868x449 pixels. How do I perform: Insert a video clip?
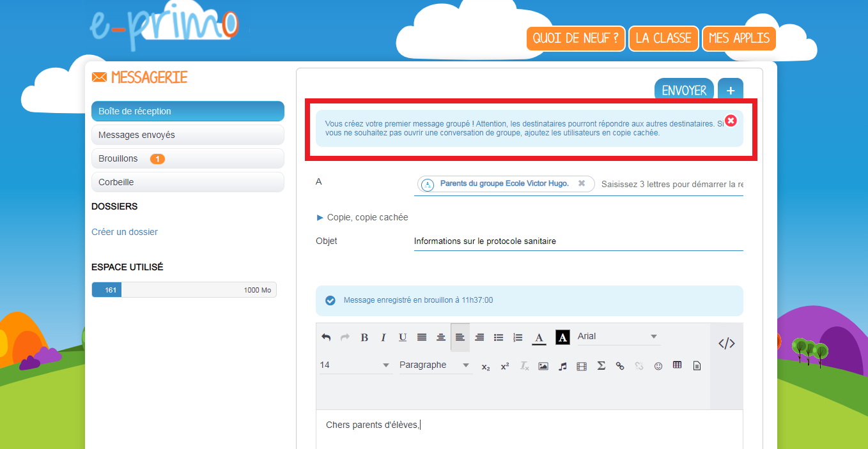pos(582,367)
